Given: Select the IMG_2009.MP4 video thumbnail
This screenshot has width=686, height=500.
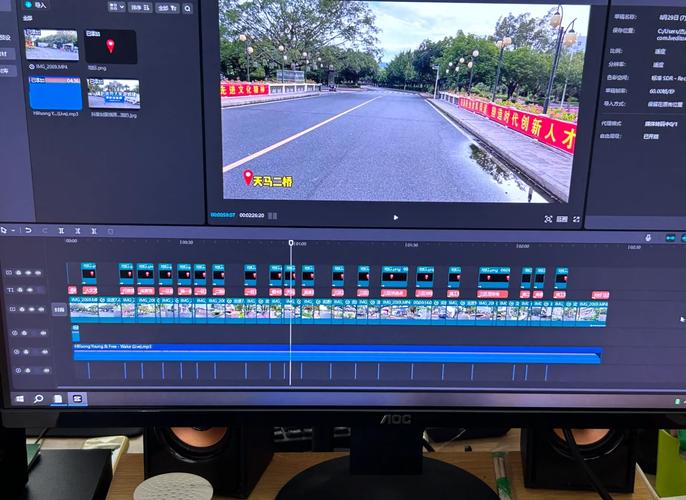Looking at the screenshot, I should coord(52,44).
